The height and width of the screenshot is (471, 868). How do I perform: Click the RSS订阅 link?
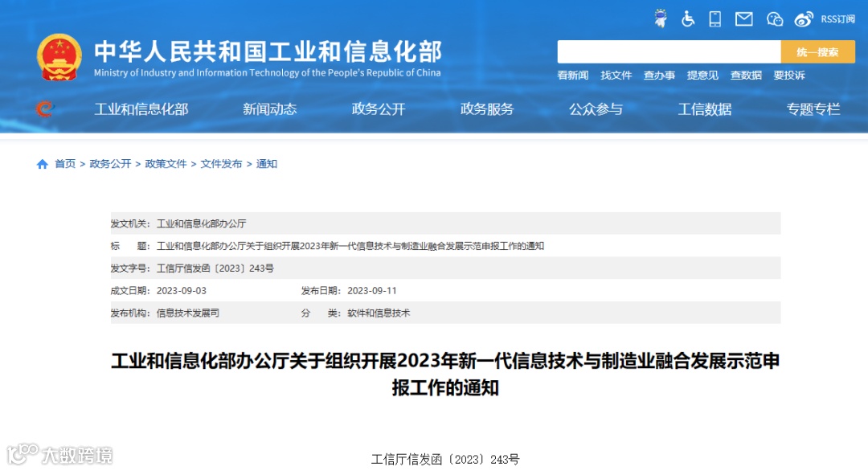[837, 19]
